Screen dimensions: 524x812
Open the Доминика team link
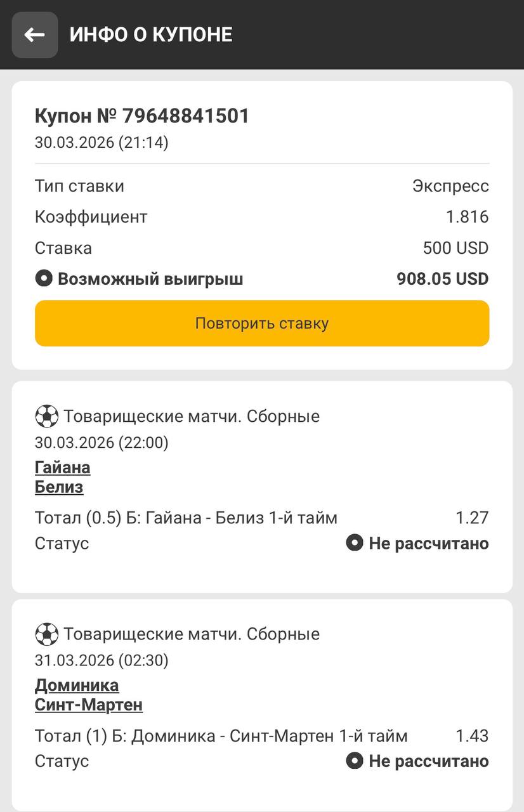[77, 685]
